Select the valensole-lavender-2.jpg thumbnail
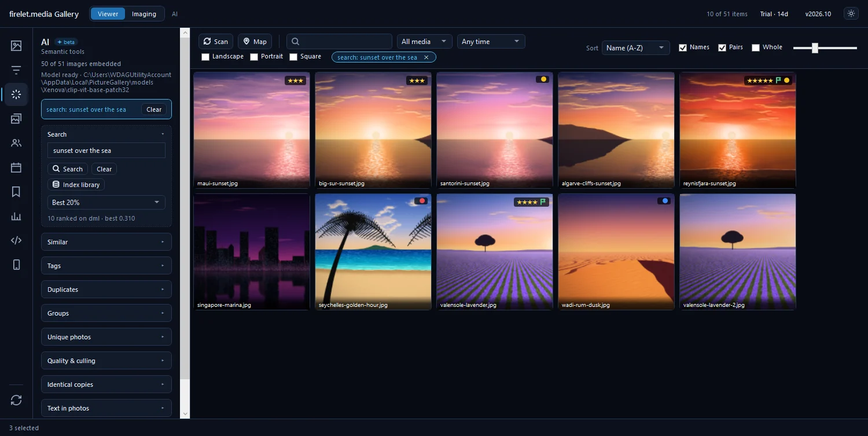The image size is (868, 436). click(x=738, y=252)
